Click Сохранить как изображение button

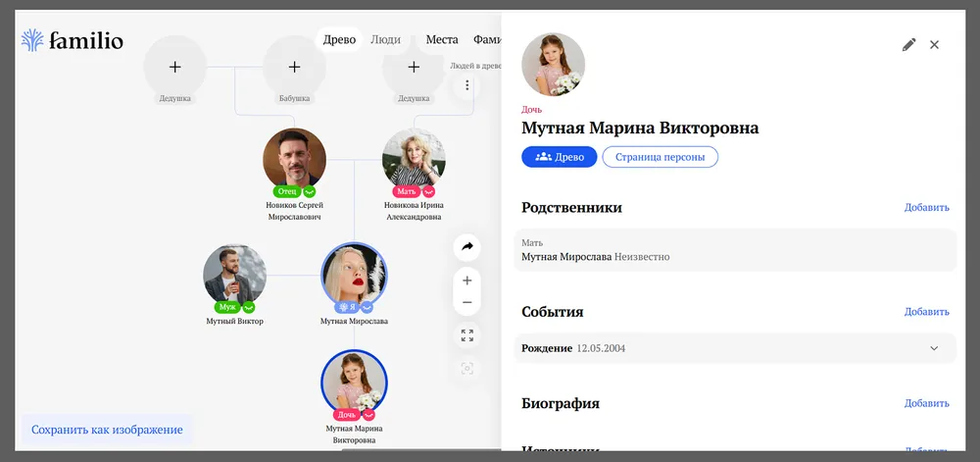pyautogui.click(x=107, y=430)
